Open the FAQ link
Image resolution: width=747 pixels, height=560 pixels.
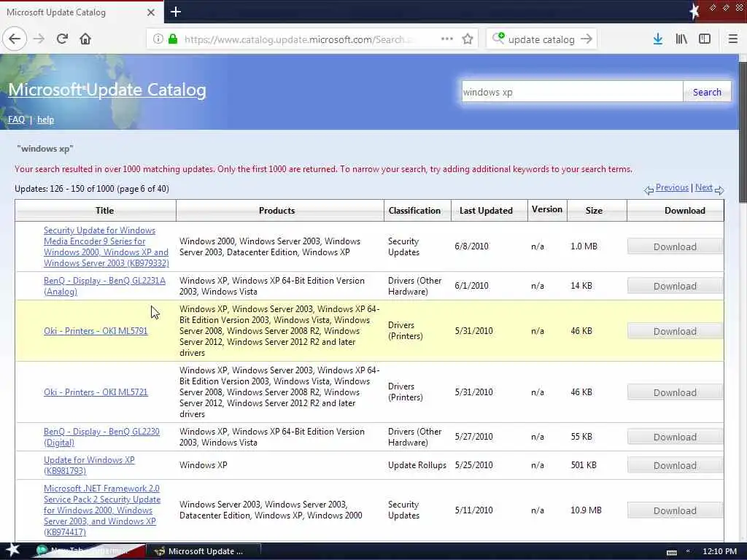click(16, 120)
